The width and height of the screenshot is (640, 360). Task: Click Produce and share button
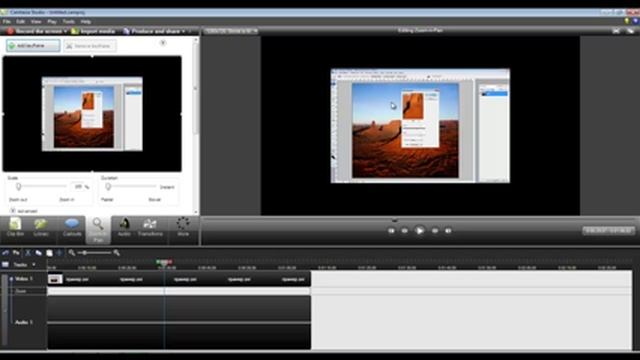(152, 31)
